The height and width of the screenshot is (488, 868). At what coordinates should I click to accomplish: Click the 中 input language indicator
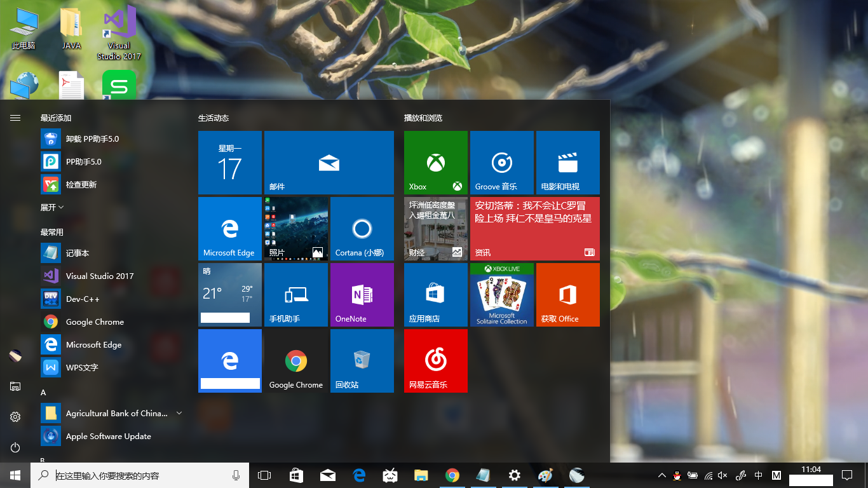[759, 475]
